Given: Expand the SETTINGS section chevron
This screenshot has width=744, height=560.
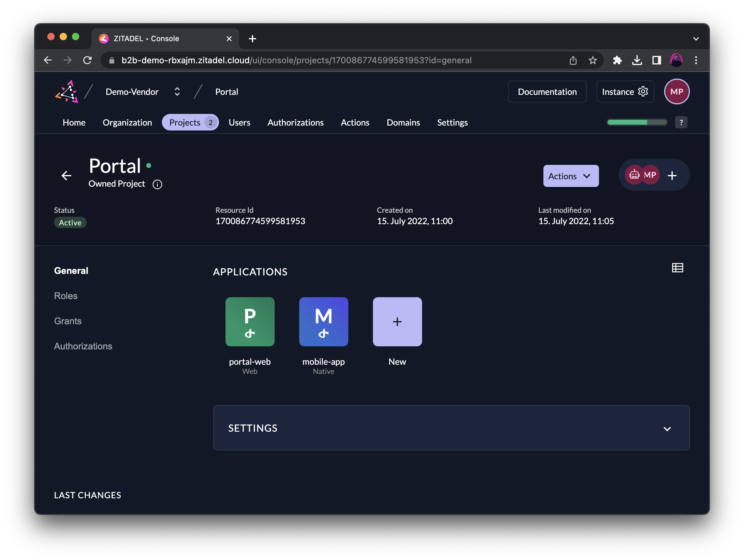Looking at the screenshot, I should pyautogui.click(x=667, y=428).
